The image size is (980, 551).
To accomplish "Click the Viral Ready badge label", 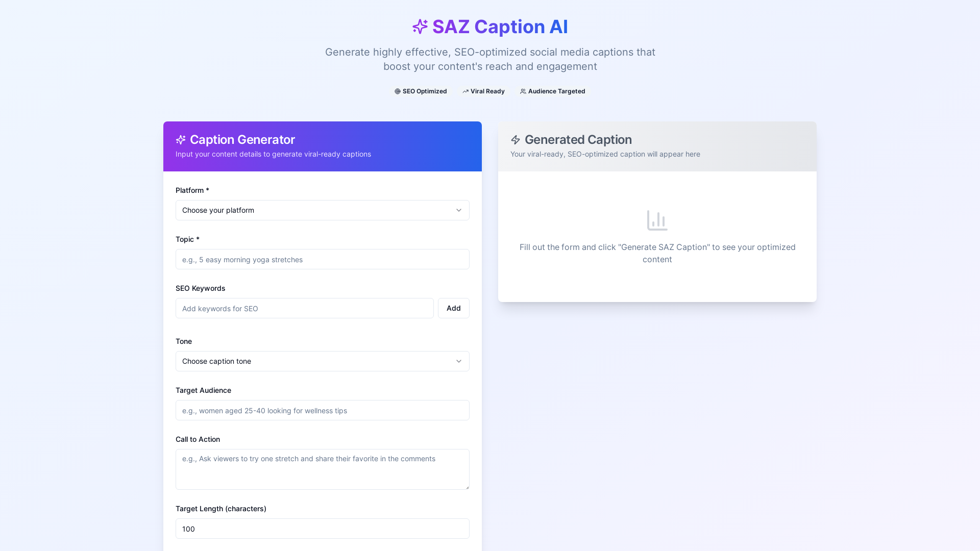I will pos(487,91).
